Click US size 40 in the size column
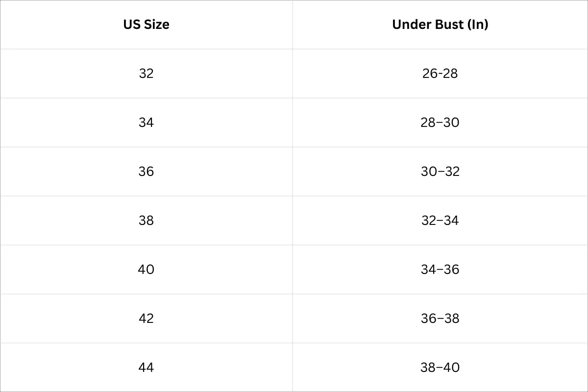This screenshot has height=392, width=588. tap(146, 269)
